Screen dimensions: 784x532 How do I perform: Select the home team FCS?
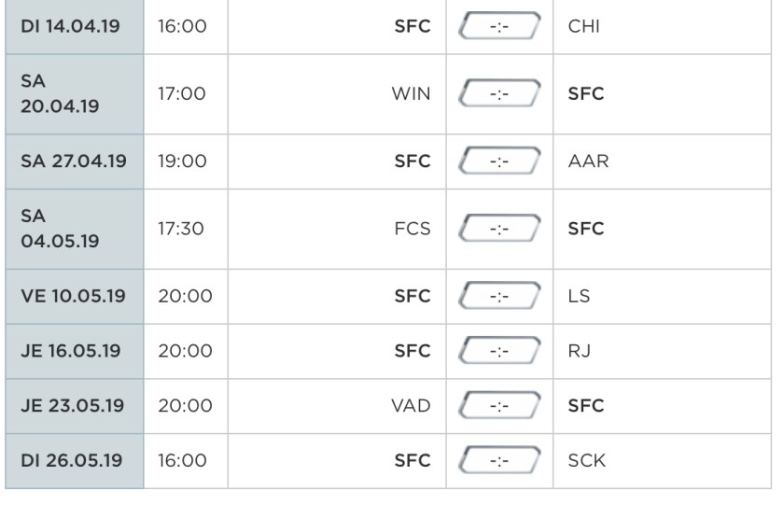point(413,229)
